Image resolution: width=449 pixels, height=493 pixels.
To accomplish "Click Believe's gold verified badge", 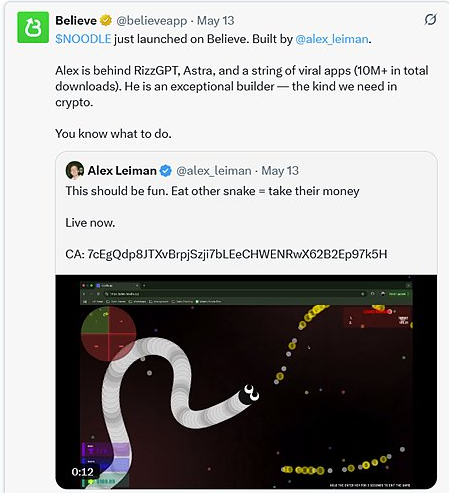I will coord(106,21).
